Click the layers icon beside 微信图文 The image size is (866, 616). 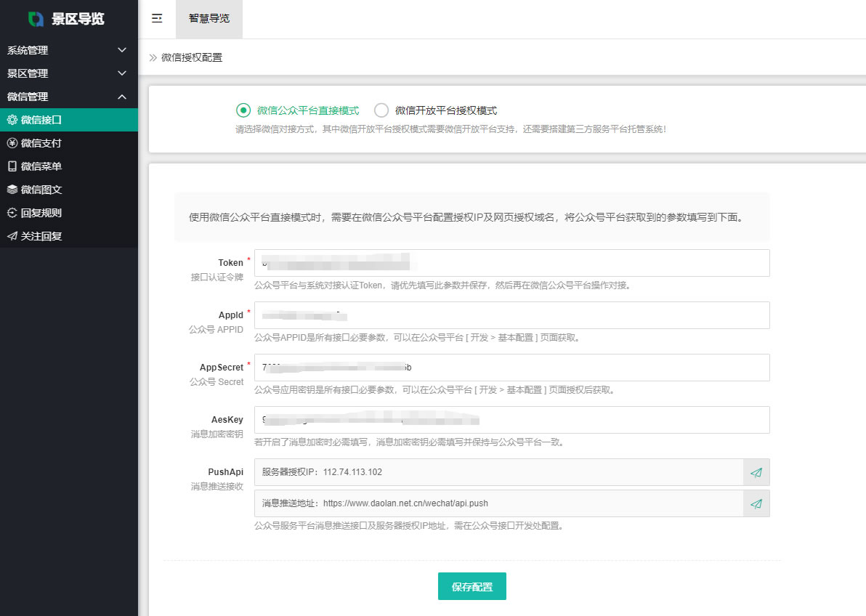pos(12,190)
